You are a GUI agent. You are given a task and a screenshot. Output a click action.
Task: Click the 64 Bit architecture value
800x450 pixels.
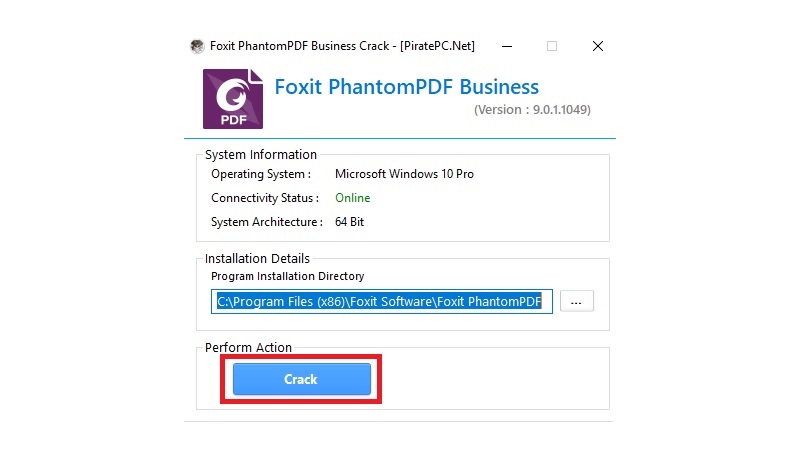pos(349,222)
